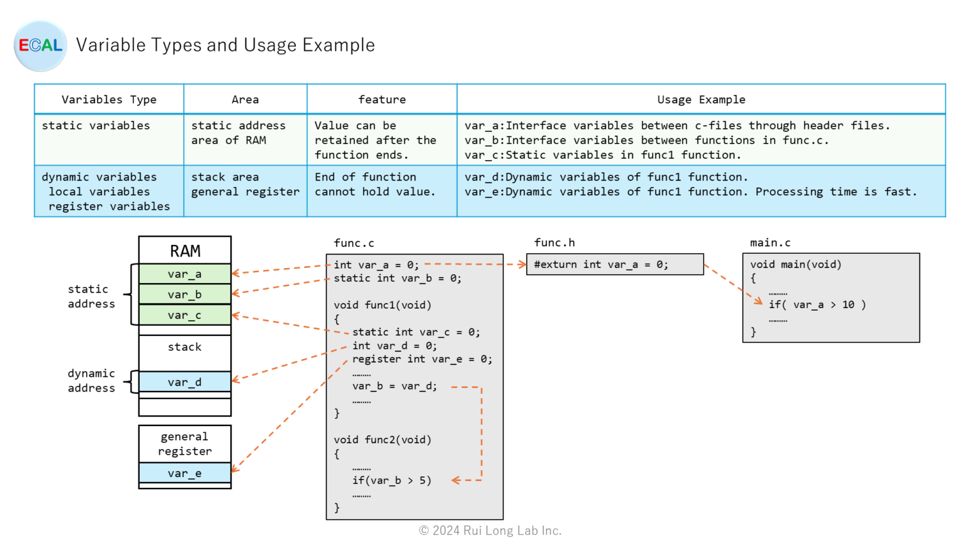Click the var_c block in RAM diagram
The width and height of the screenshot is (980, 551).
click(185, 314)
